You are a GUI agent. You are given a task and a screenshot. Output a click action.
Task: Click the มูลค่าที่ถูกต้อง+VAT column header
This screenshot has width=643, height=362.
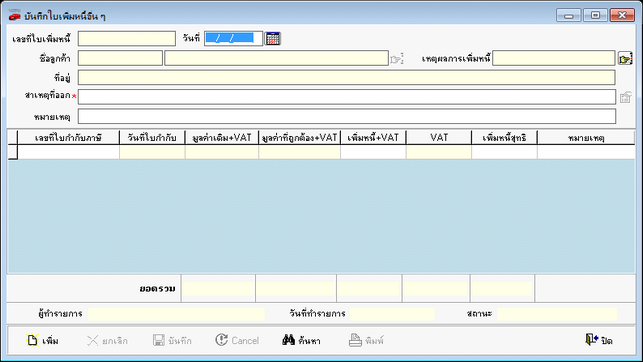pyautogui.click(x=299, y=138)
